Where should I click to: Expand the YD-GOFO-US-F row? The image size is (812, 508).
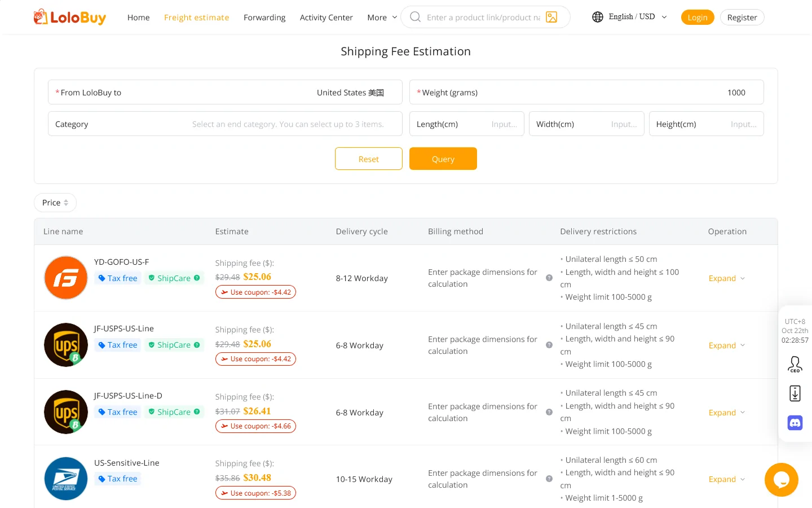pyautogui.click(x=727, y=278)
